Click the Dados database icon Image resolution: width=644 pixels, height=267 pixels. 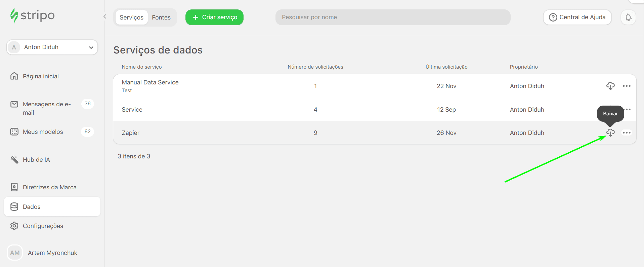tap(14, 206)
